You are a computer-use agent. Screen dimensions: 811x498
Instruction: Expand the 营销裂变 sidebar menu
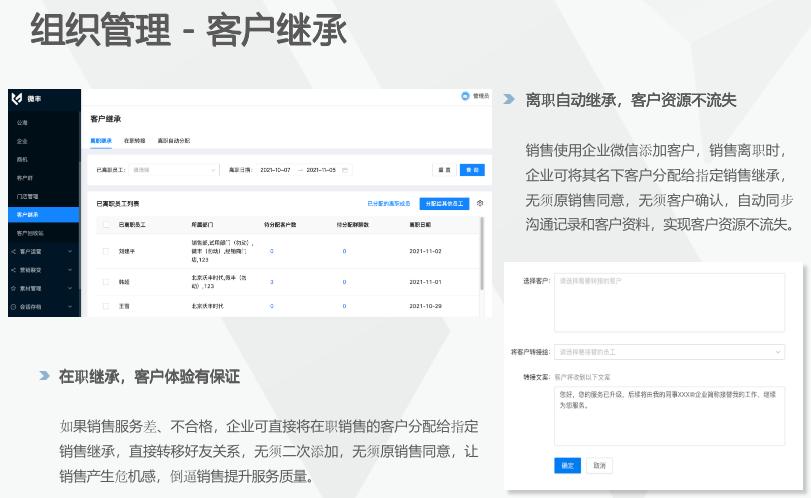pyautogui.click(x=70, y=270)
